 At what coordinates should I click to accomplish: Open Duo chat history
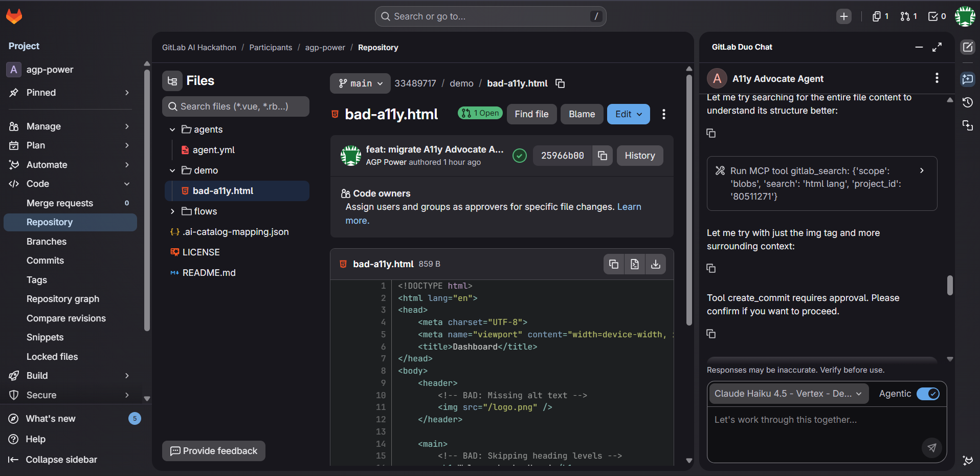[968, 102]
